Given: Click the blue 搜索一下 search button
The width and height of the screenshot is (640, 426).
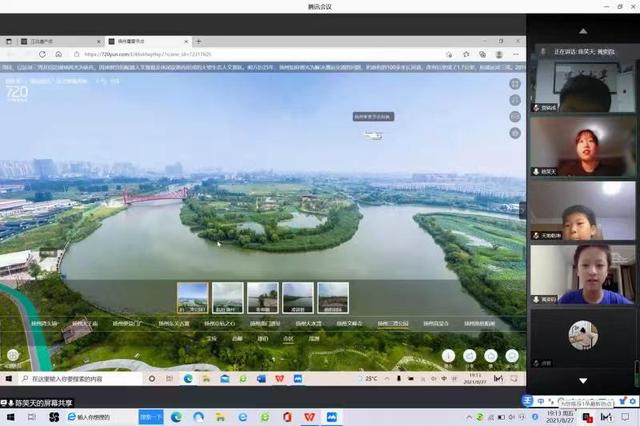Looking at the screenshot, I should tap(151, 417).
